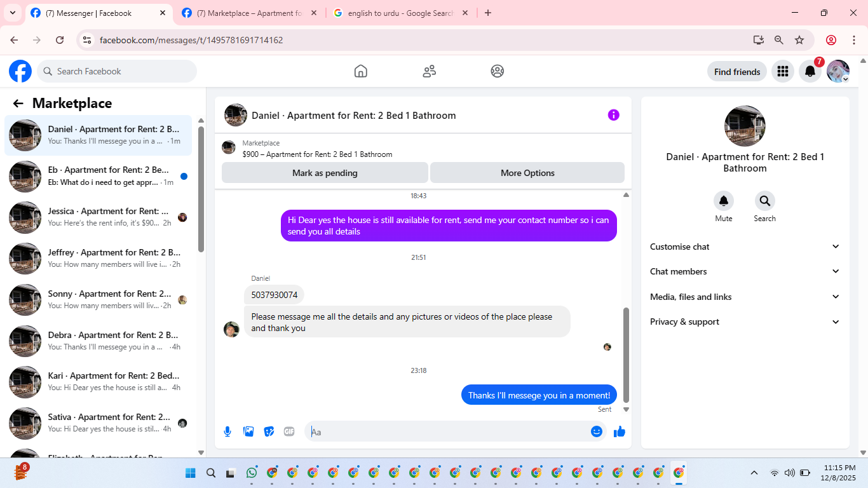Click the browser address bar URL
Screen dimensions: 868x488
(191, 40)
